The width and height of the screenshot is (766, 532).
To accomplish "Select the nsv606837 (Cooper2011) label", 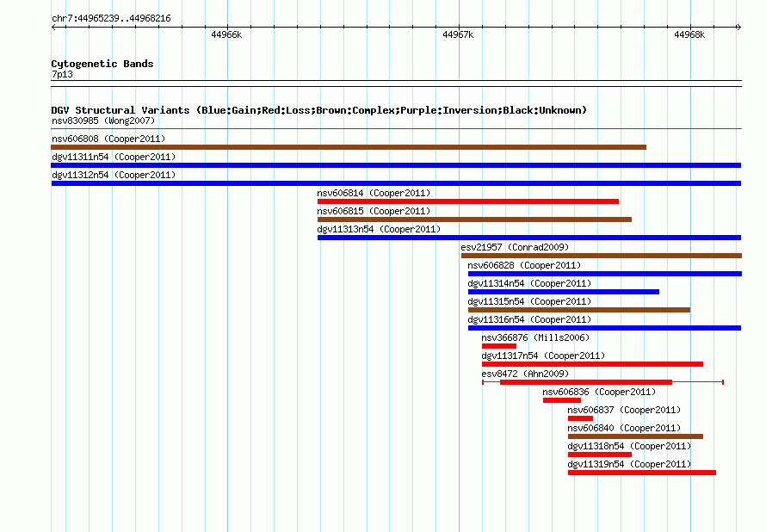I will pos(624,410).
